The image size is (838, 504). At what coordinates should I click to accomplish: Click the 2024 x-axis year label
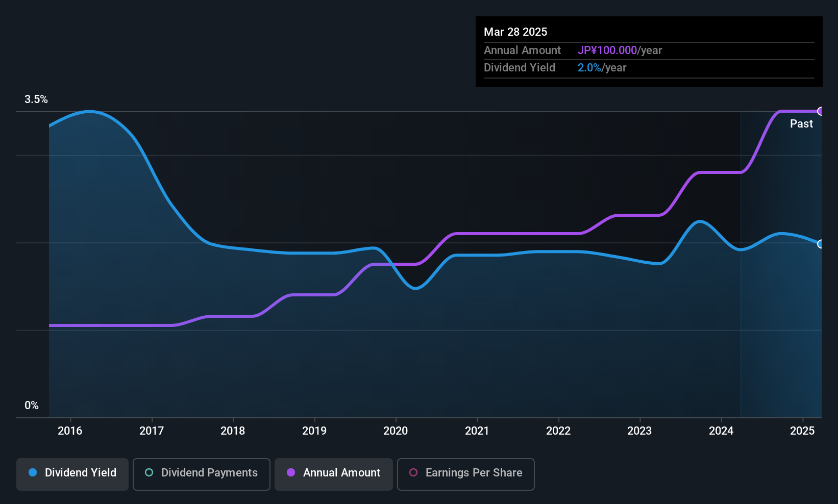721,431
